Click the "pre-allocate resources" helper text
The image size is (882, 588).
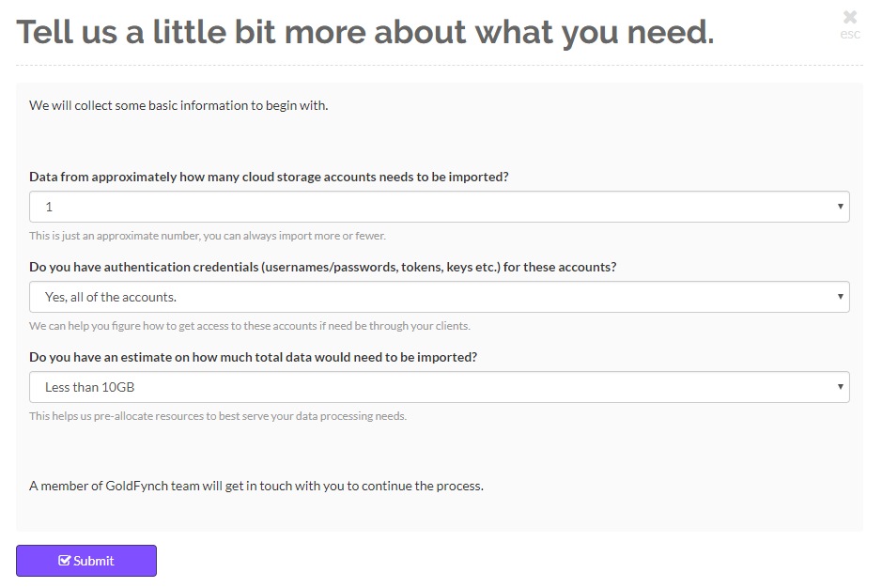pyautogui.click(x=218, y=416)
